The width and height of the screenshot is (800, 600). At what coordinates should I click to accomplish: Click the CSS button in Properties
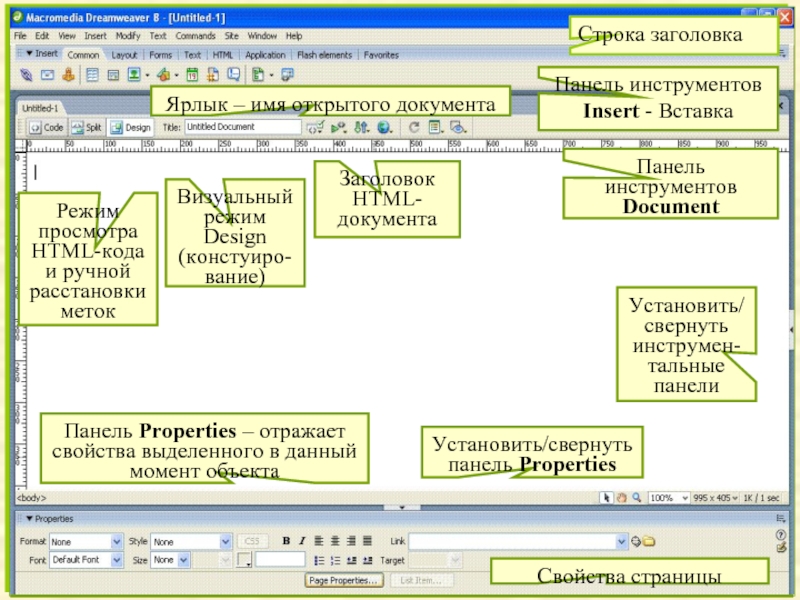(x=252, y=541)
